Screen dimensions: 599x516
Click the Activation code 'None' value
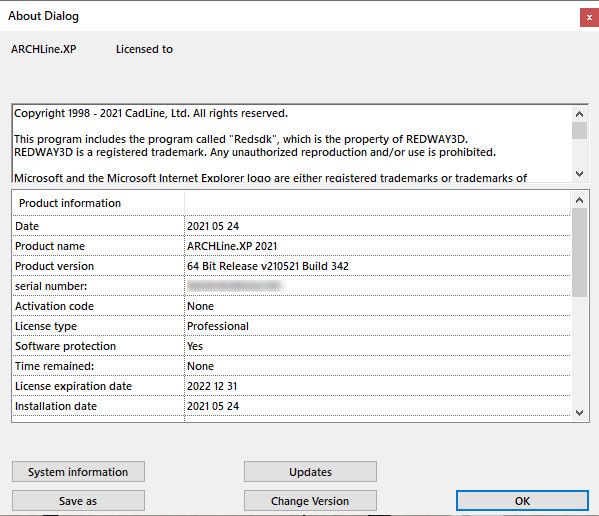pyautogui.click(x=200, y=306)
